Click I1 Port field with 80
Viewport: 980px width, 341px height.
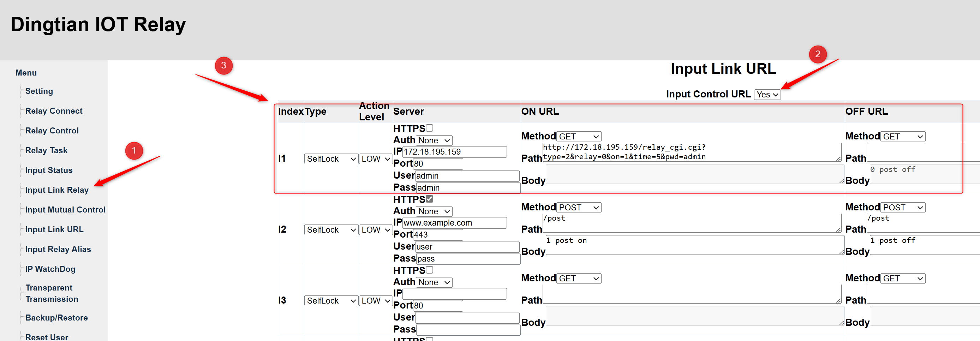coord(438,164)
